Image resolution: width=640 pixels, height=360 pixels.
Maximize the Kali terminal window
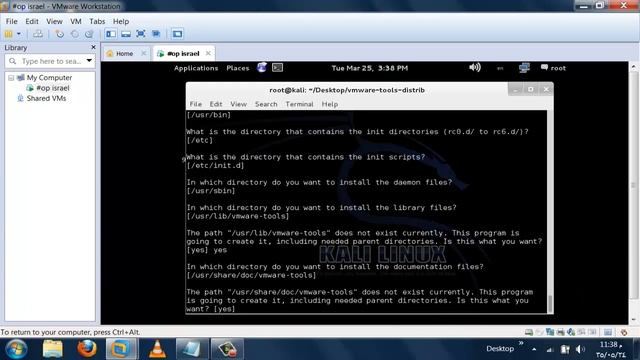(531, 89)
